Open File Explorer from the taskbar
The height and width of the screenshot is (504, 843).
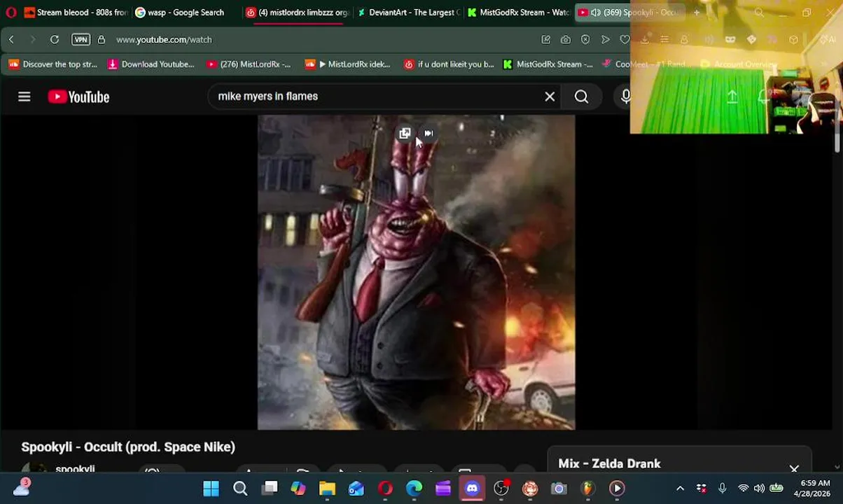point(327,488)
